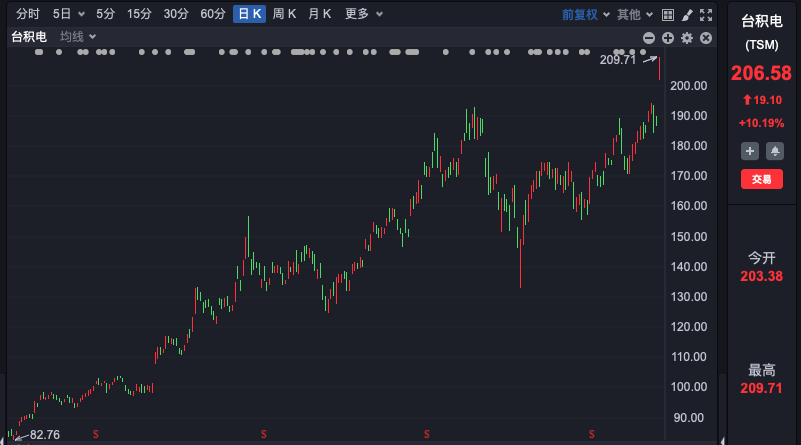
Task: Select the 分时 intraday tab
Action: click(x=28, y=14)
